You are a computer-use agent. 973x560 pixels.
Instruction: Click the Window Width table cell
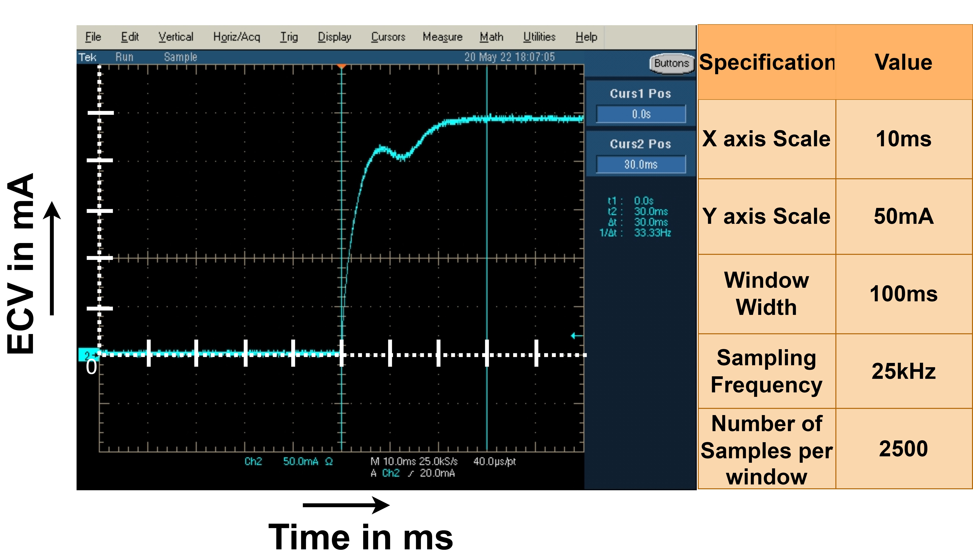pos(767,294)
